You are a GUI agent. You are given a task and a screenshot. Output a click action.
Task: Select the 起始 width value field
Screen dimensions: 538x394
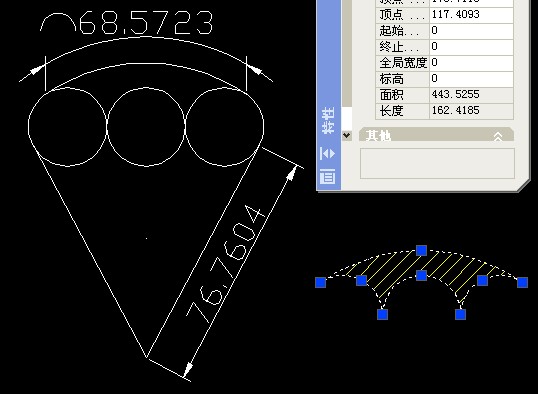[471, 31]
